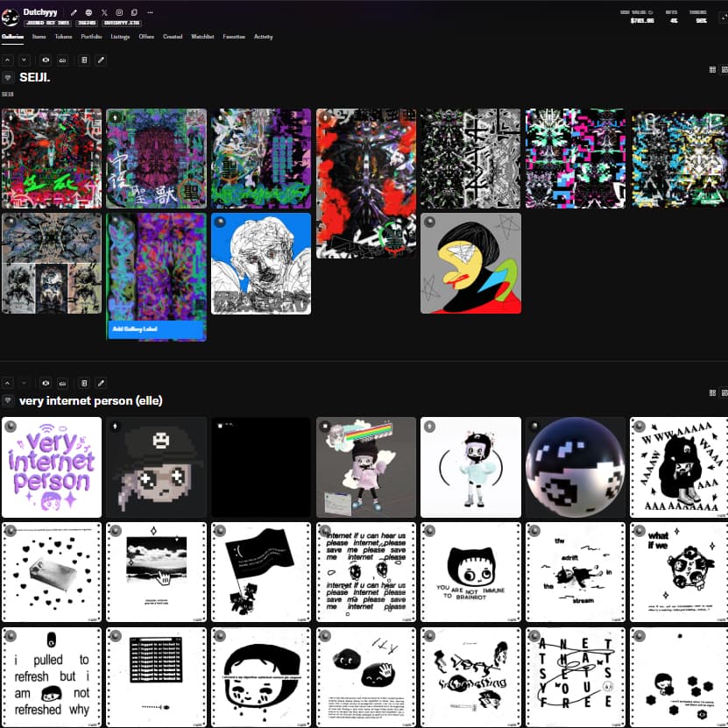Toggle visibility of the SEIJI gallery
This screenshot has width=728, height=728.
tap(46, 60)
